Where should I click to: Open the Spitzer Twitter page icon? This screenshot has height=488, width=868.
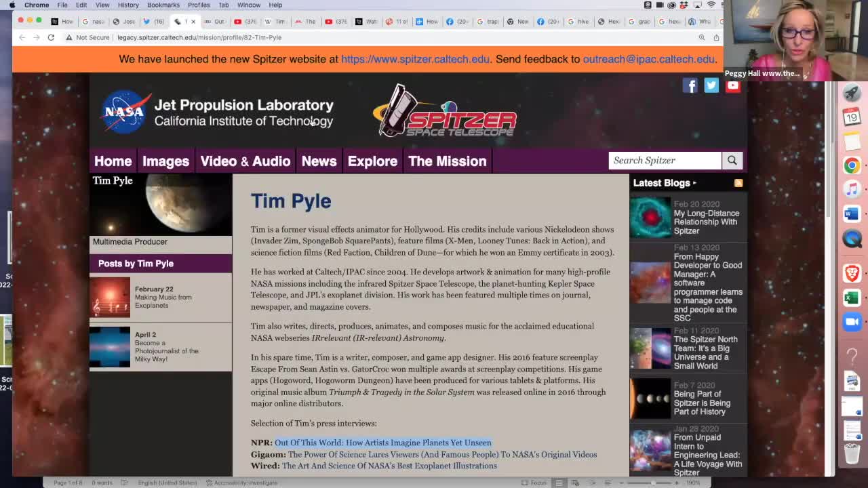pyautogui.click(x=711, y=85)
